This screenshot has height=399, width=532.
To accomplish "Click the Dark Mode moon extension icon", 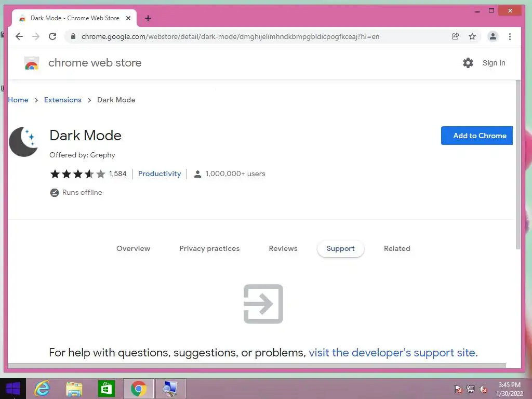I will 24,142.
